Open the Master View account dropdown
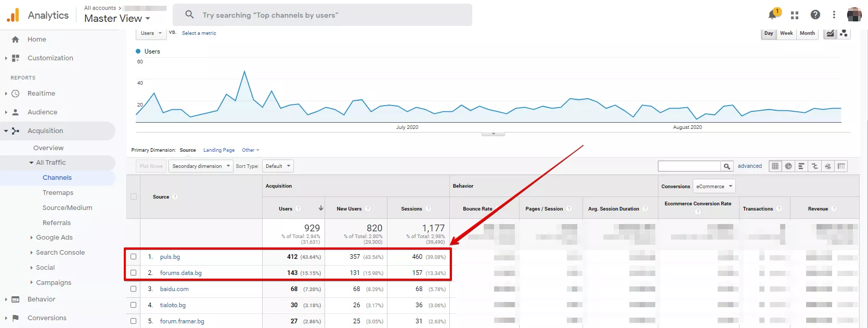The width and height of the screenshot is (868, 328). click(x=117, y=19)
